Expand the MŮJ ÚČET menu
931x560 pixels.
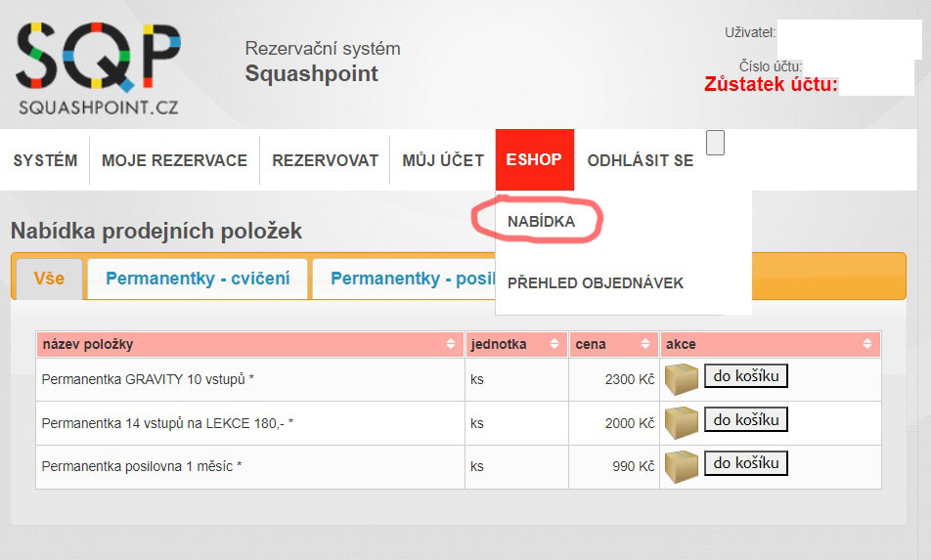(443, 160)
